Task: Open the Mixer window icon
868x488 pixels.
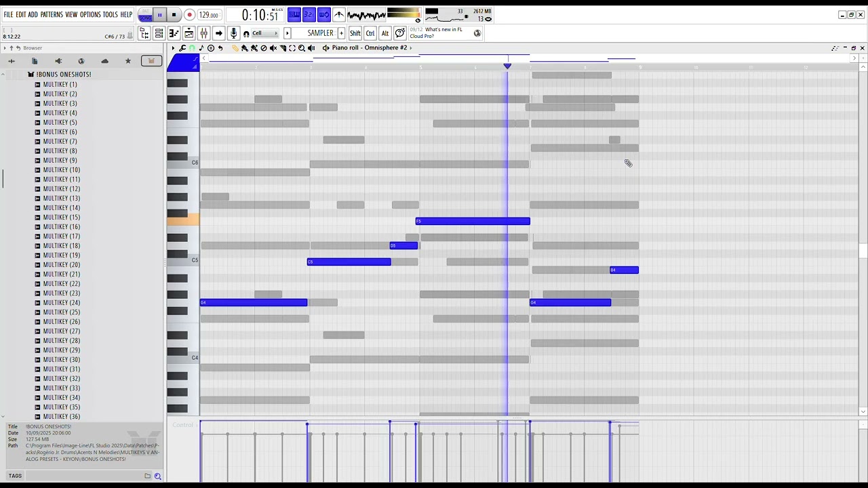Action: pyautogui.click(x=203, y=33)
